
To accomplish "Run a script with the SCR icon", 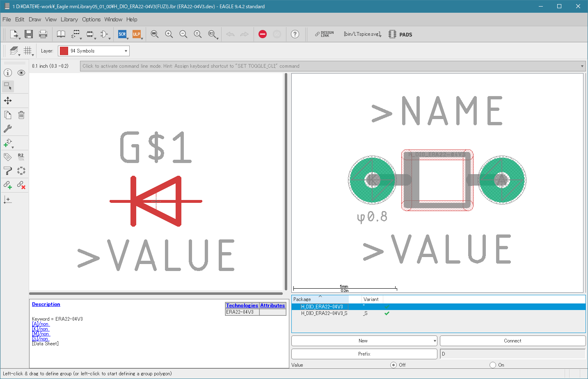I will (122, 34).
